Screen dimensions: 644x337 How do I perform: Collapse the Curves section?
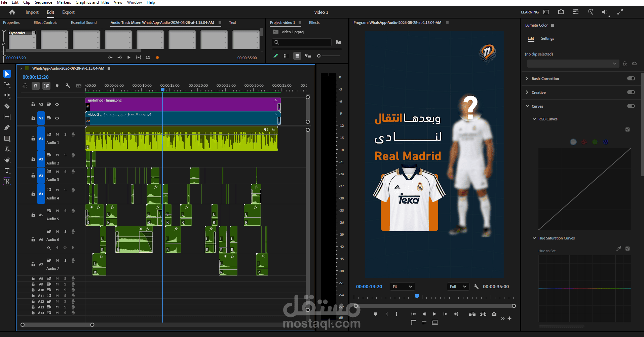pyautogui.click(x=527, y=106)
